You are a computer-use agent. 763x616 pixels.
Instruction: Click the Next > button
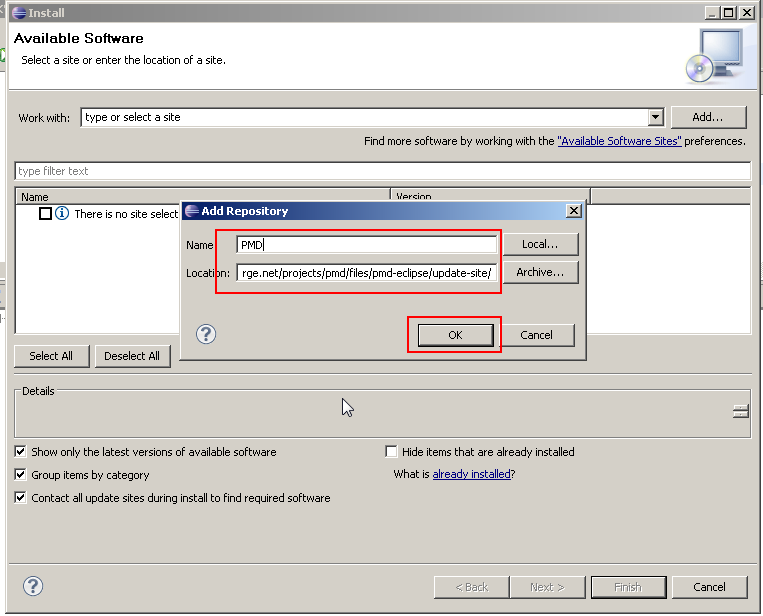pyautogui.click(x=547, y=587)
